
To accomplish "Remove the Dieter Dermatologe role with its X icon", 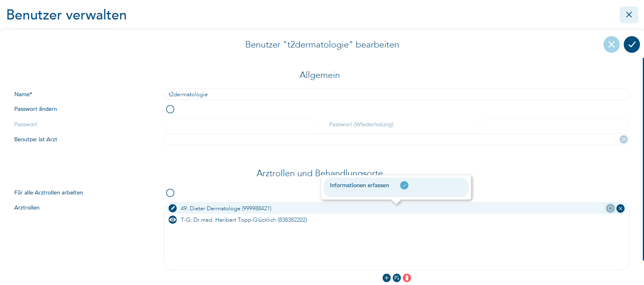I will click(620, 208).
